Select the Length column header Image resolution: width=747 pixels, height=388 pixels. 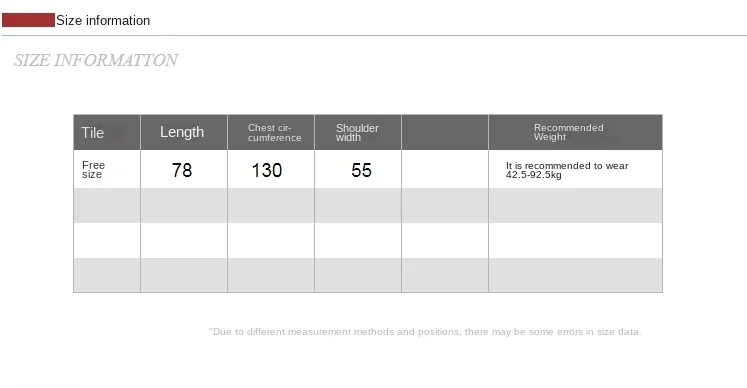pos(184,133)
